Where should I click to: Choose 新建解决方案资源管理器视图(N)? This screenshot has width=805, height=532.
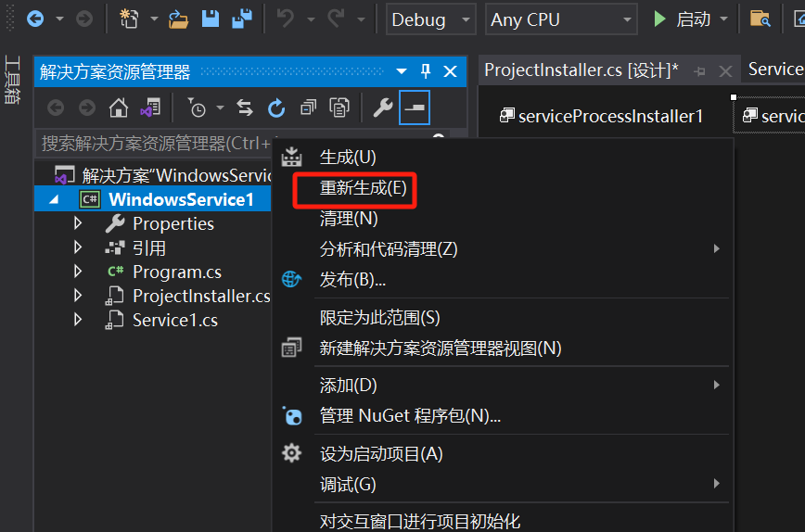coord(441,348)
